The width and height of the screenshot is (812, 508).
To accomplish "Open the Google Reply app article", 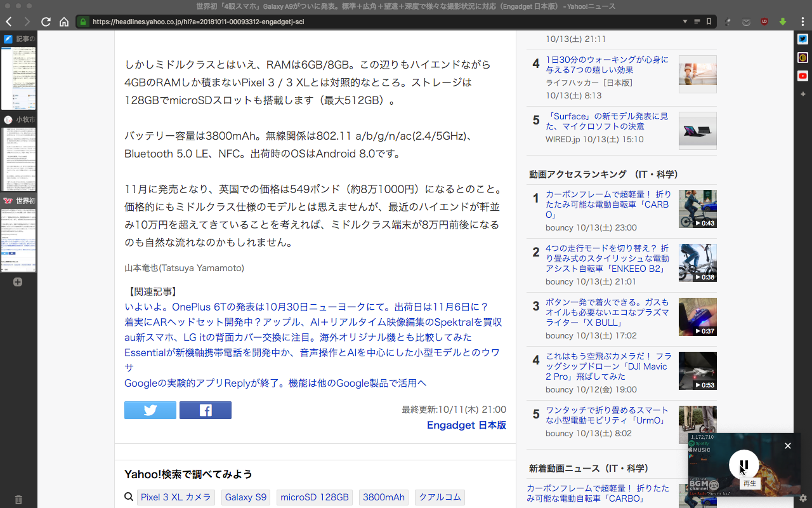I will (x=275, y=383).
